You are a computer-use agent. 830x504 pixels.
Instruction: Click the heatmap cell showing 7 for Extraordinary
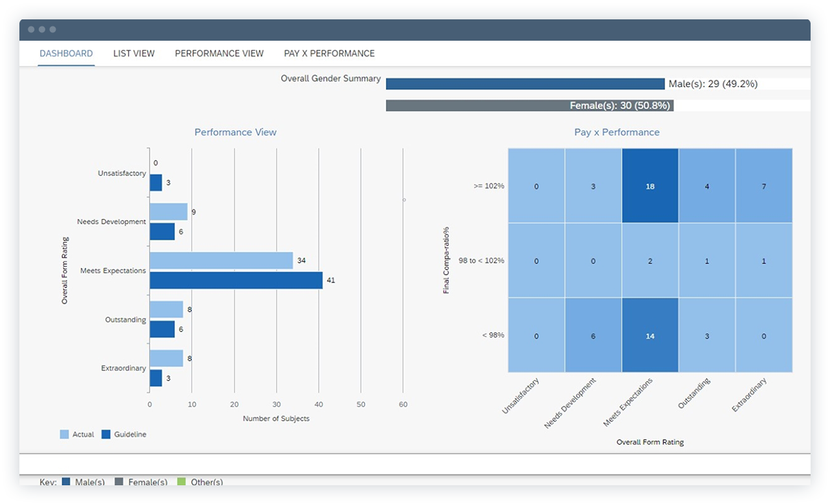763,187
